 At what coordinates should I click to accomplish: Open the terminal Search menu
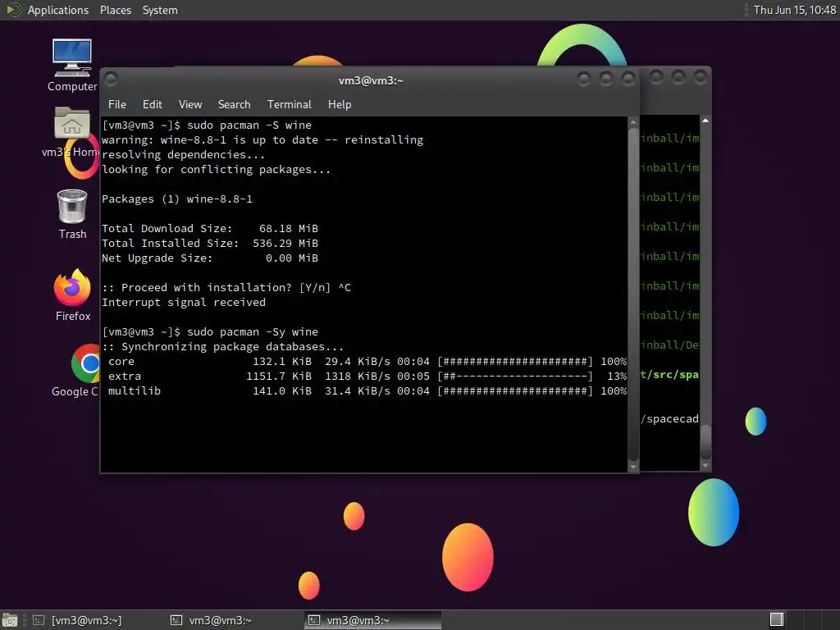click(x=234, y=104)
